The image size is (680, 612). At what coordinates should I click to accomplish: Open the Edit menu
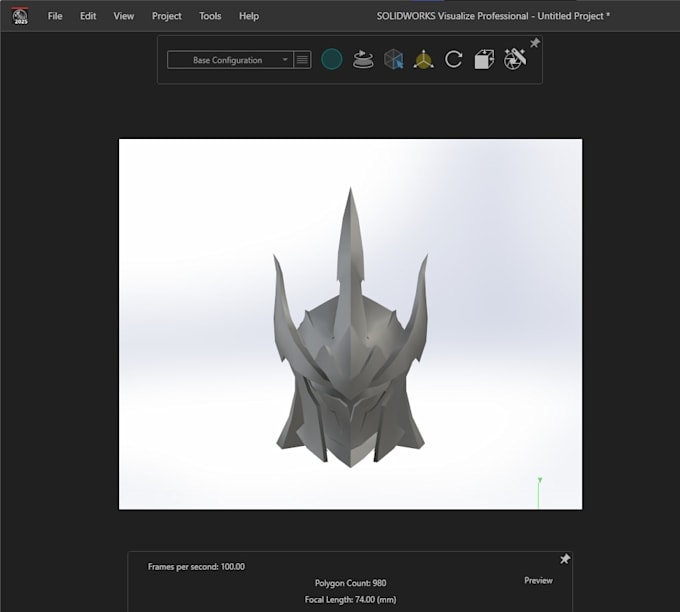click(88, 16)
